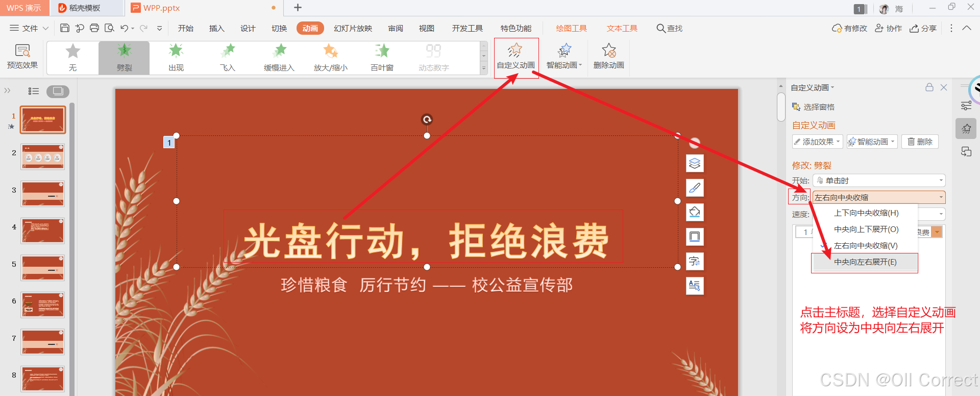Open the 开始 start trigger combo box
Viewport: 980px width, 396px height.
(879, 180)
